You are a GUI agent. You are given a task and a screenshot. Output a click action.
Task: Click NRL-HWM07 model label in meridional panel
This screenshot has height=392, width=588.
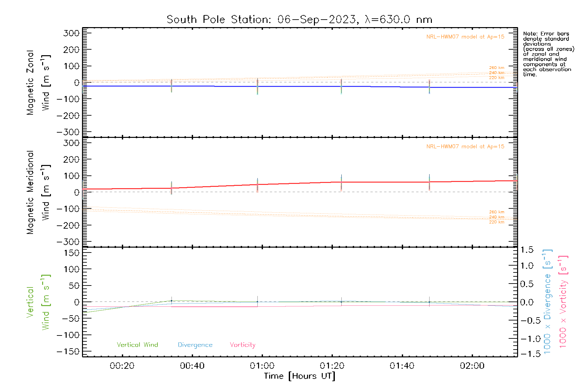tap(465, 147)
